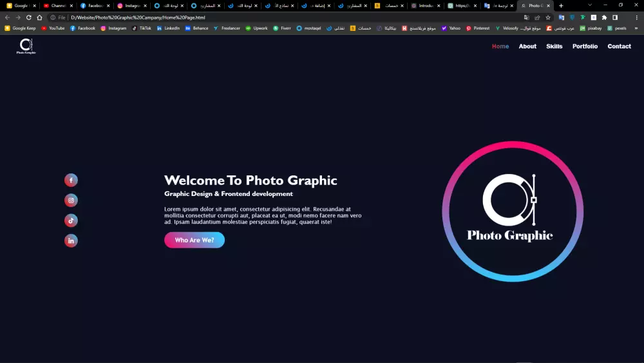Switch to the Facebook tab

tap(95, 6)
